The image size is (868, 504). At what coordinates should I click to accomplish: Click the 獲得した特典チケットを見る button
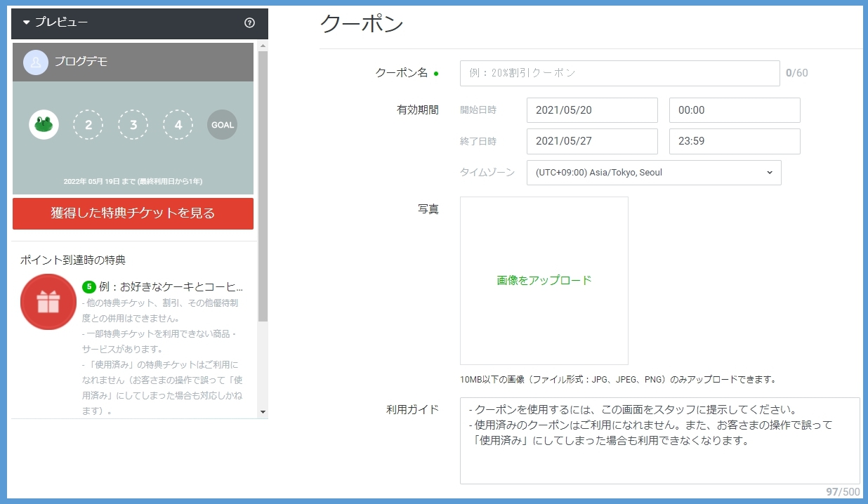click(133, 214)
